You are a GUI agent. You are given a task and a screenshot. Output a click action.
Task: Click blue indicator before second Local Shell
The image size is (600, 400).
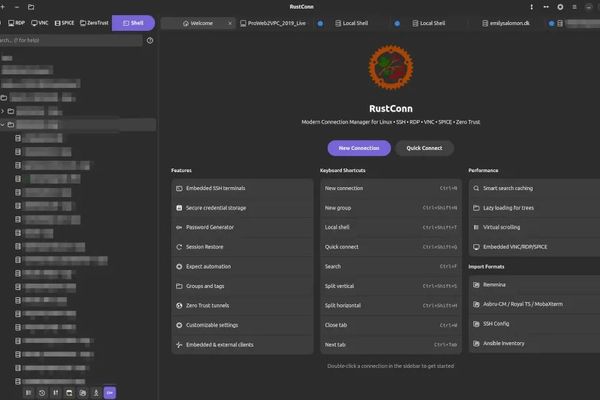[397, 23]
